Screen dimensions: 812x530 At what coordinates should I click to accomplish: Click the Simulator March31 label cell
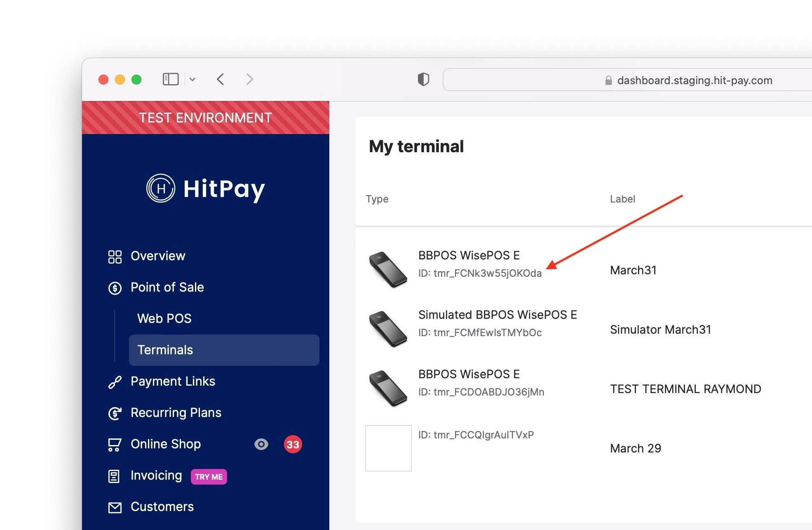[x=661, y=330]
